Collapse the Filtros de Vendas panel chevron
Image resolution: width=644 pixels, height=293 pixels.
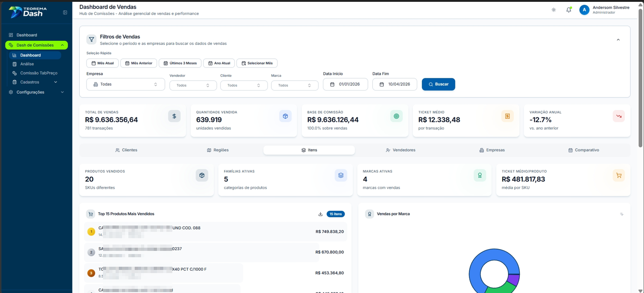(x=618, y=40)
